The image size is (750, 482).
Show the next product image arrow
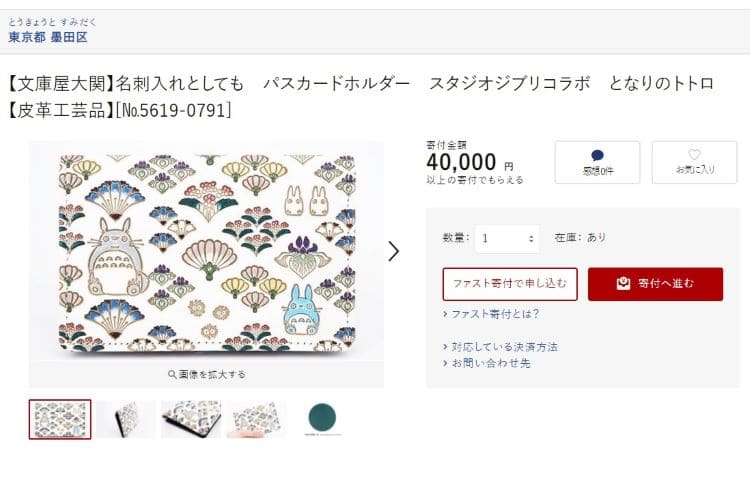tap(393, 251)
